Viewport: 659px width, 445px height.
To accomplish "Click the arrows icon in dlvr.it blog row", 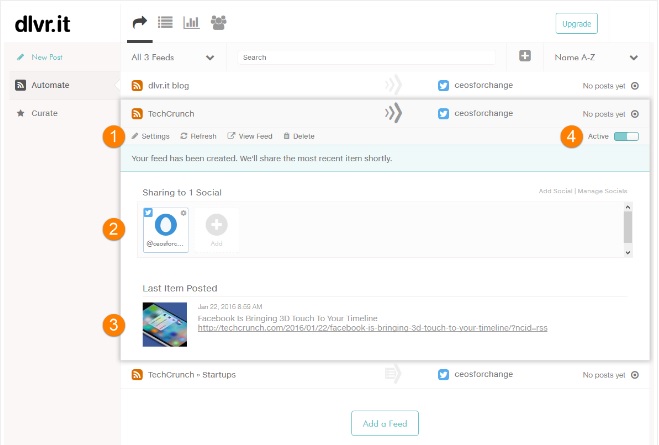I will tap(394, 85).
